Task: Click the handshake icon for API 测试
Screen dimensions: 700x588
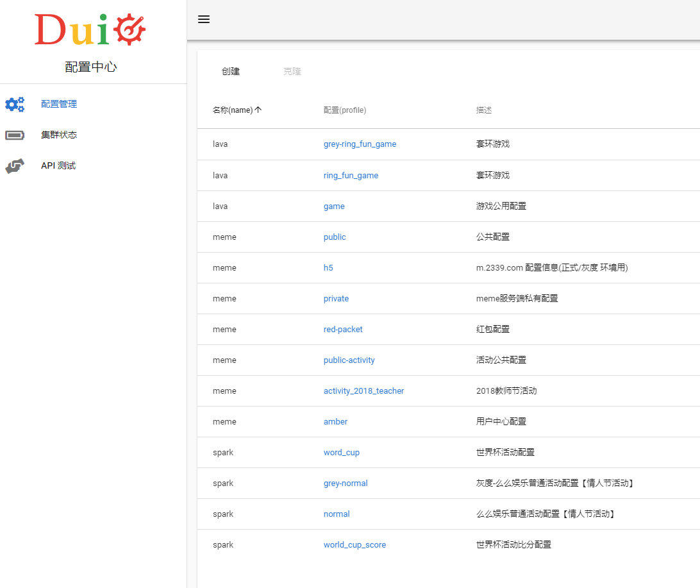Action: click(x=15, y=166)
